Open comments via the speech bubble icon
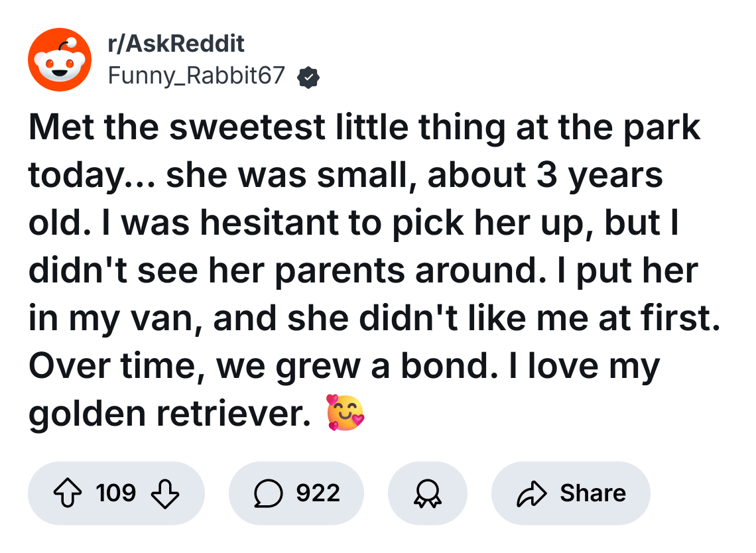This screenshot has width=756, height=553. coord(268,493)
